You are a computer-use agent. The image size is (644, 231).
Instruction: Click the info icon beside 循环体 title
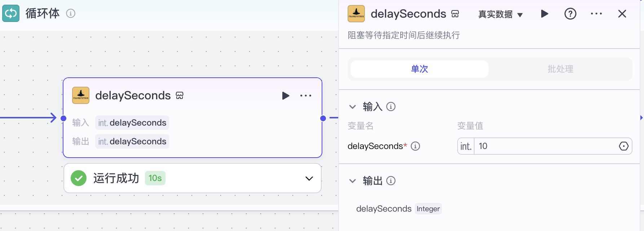(71, 13)
